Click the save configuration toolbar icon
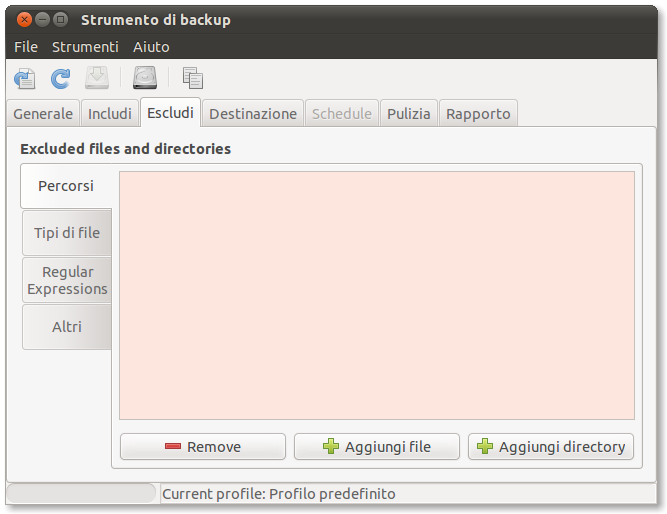 [25, 78]
